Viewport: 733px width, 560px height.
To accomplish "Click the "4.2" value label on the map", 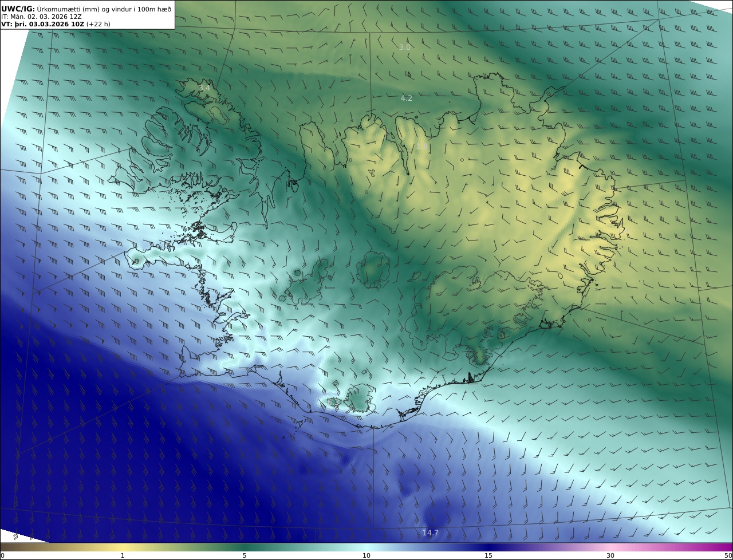I will [x=406, y=98].
